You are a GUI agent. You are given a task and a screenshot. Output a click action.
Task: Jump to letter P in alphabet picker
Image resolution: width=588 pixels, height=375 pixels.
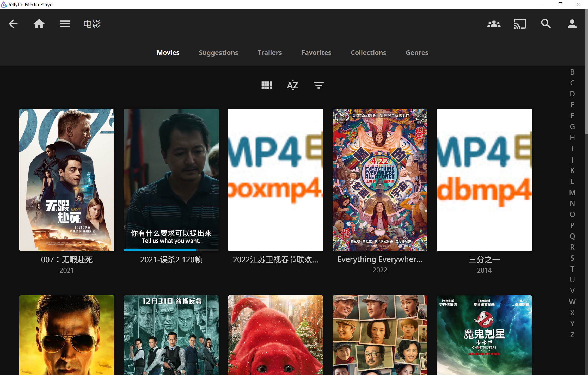point(572,225)
